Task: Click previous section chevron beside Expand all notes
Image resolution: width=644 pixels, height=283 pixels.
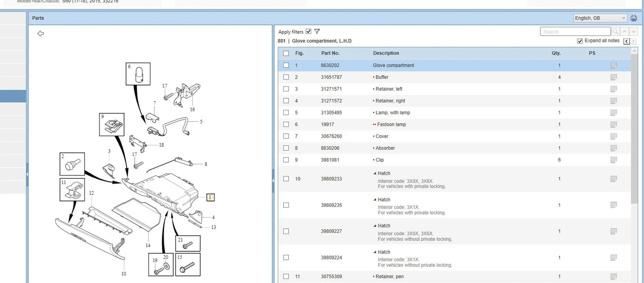Action: [x=626, y=41]
